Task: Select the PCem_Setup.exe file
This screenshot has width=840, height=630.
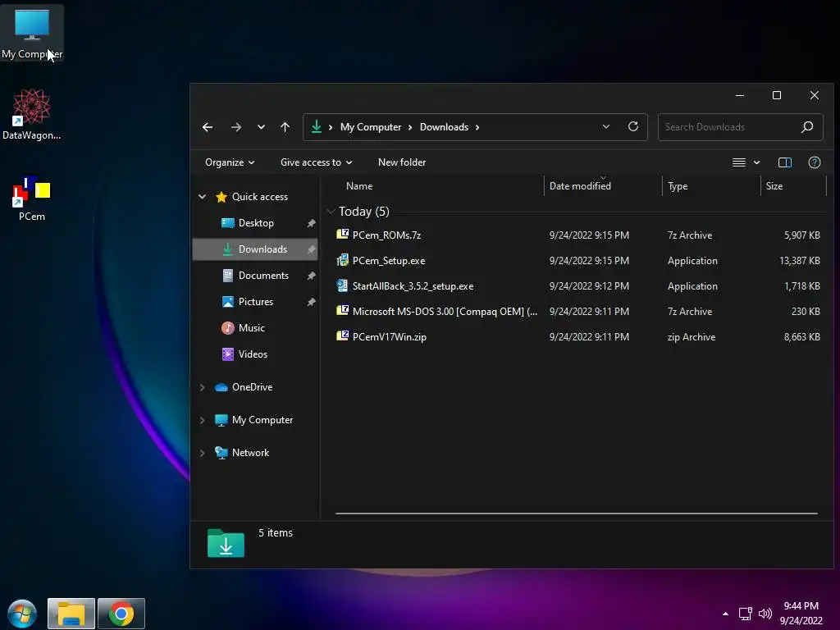Action: point(388,261)
